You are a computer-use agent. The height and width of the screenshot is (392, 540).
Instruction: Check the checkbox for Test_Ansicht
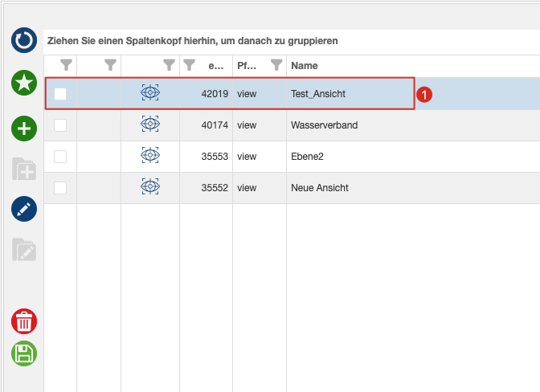pyautogui.click(x=60, y=94)
